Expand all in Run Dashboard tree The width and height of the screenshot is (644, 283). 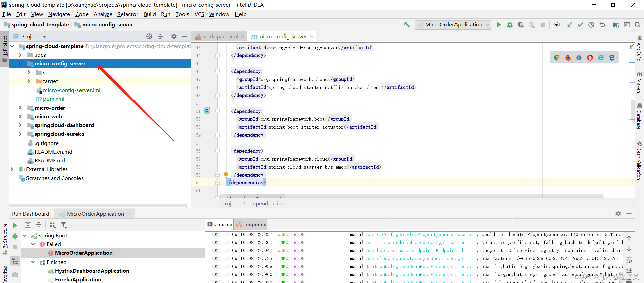tap(28, 225)
